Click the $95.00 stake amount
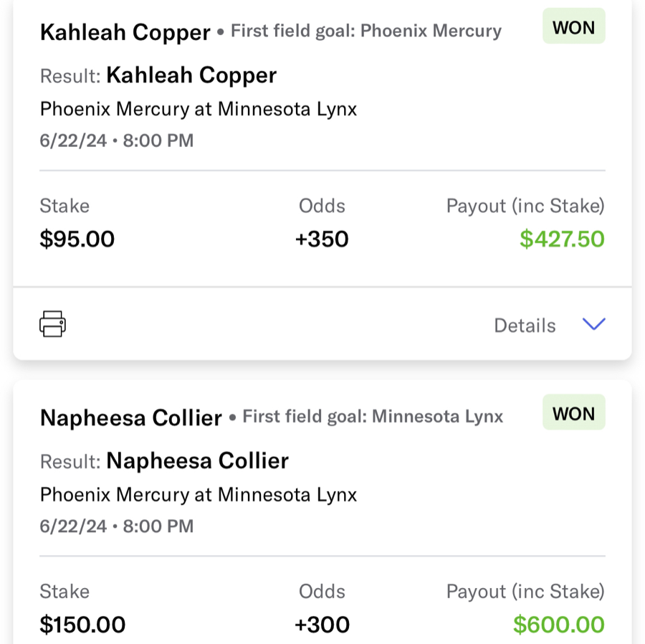Image resolution: width=645 pixels, height=644 pixels. [77, 238]
